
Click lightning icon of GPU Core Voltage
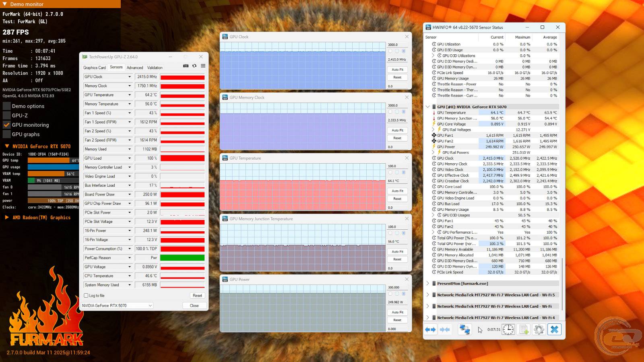point(434,124)
